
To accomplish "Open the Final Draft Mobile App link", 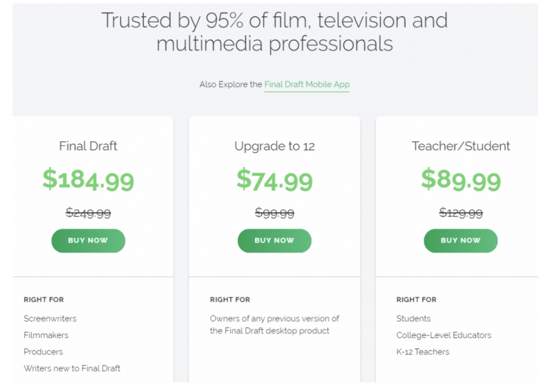I will tap(307, 85).
